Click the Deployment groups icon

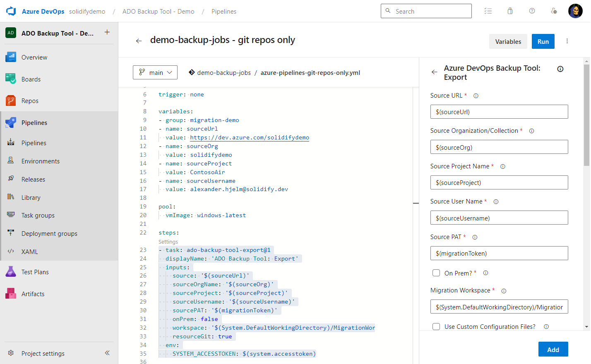(x=11, y=233)
